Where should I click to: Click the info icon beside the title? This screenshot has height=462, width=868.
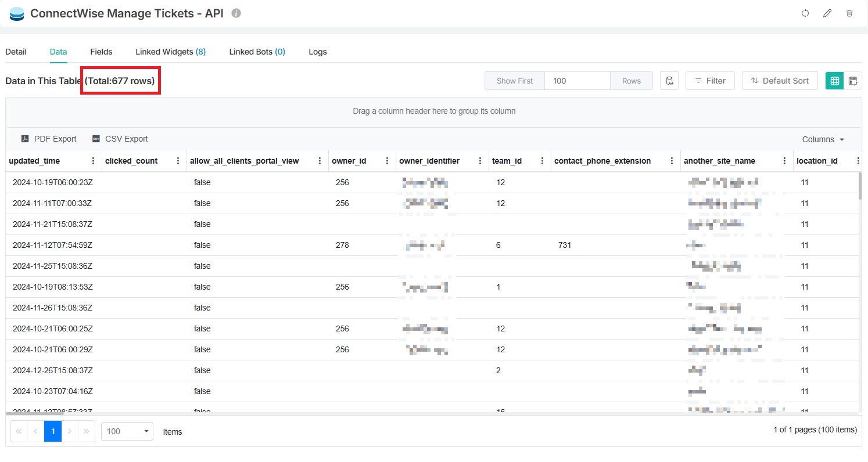pos(236,13)
